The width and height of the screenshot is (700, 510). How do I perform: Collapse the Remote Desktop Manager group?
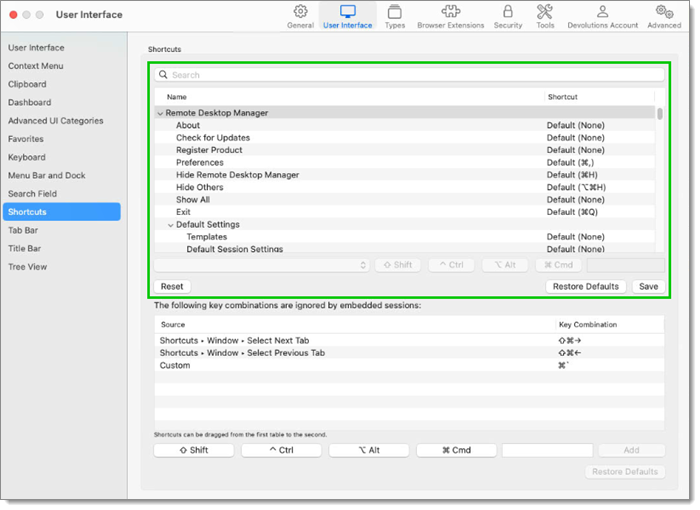(x=160, y=113)
